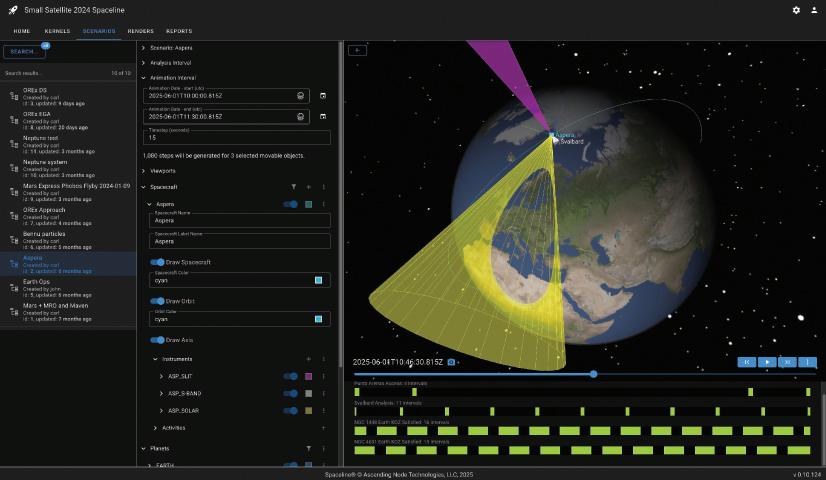
Task: Open the user account menu icon
Action: coord(813,10)
